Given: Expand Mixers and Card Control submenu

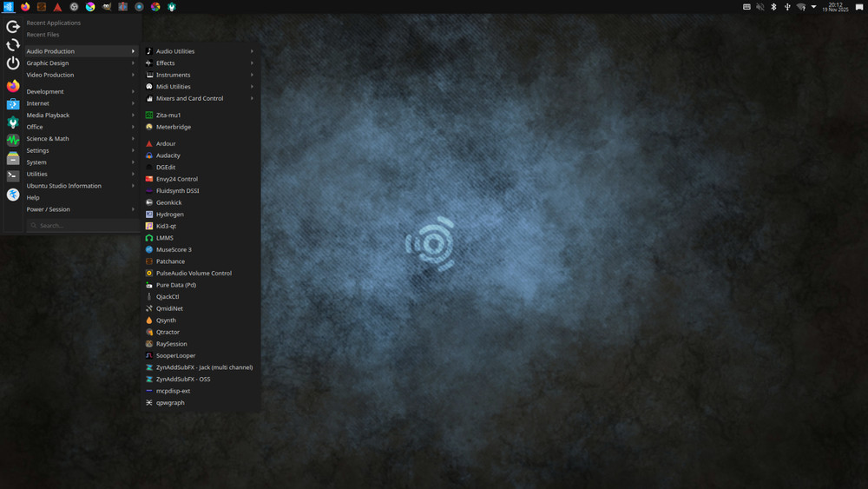Looking at the screenshot, I should coord(201,98).
